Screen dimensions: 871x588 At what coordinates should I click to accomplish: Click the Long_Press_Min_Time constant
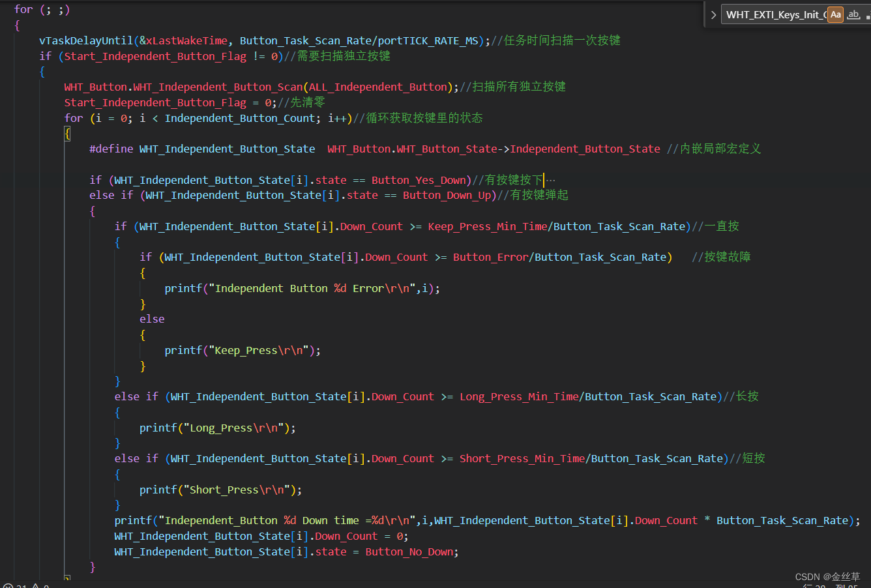519,396
